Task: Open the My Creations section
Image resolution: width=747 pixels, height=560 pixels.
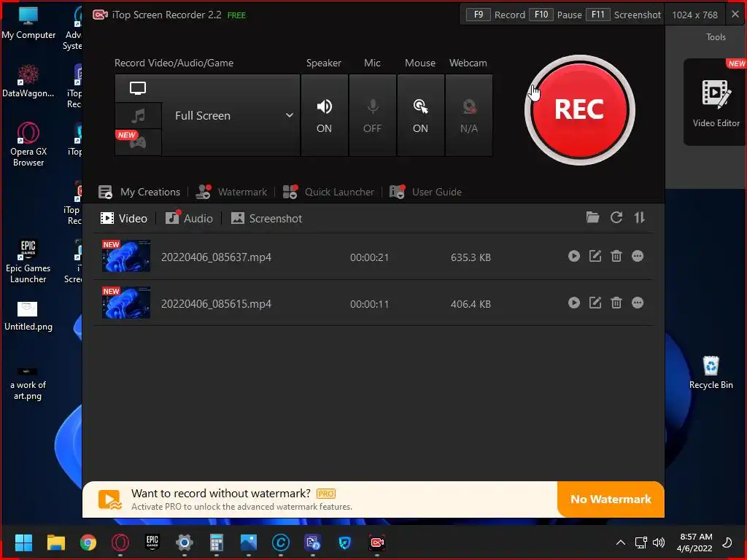Action: tap(139, 192)
